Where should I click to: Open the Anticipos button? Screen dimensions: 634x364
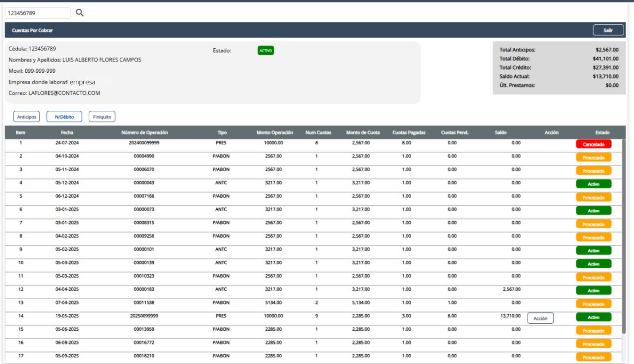click(27, 117)
